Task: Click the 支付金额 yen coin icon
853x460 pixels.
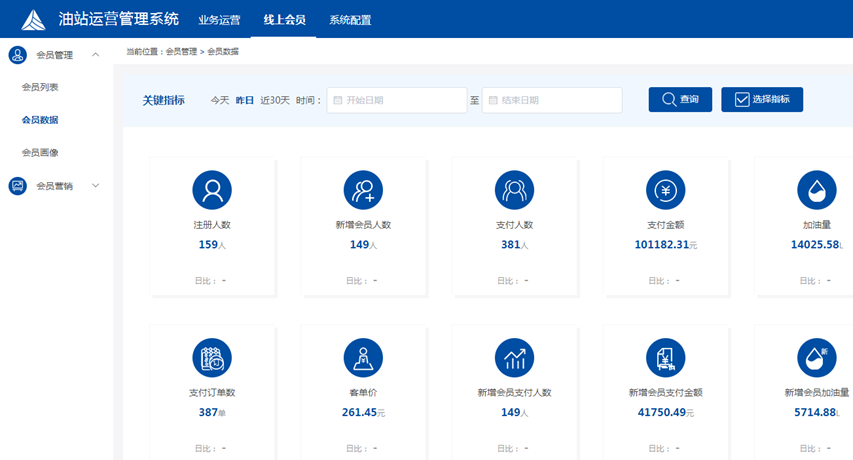Action: coord(666,190)
